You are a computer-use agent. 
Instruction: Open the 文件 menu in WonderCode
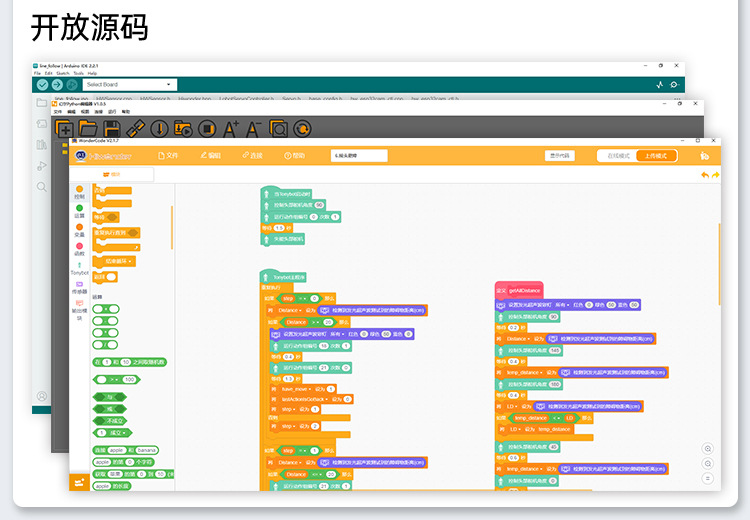pos(167,155)
